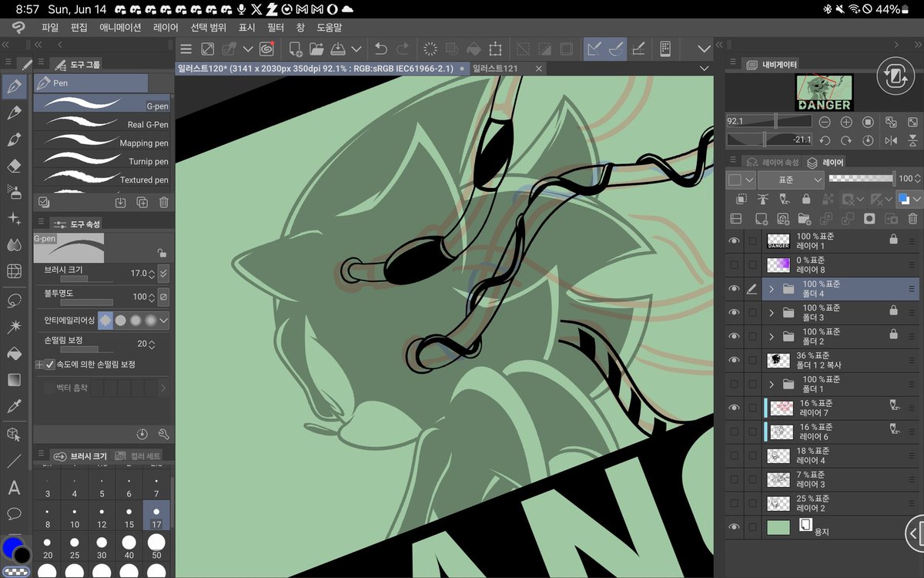This screenshot has width=924, height=578.
Task: Select the Fill bucket tool
Action: click(x=14, y=353)
